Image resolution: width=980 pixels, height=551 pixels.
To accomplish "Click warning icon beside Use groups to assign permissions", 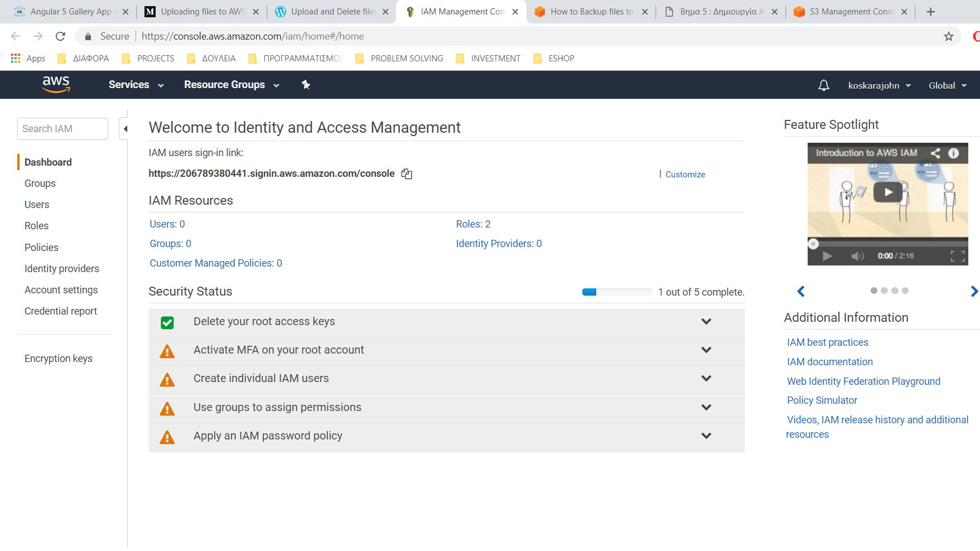I will 167,409.
